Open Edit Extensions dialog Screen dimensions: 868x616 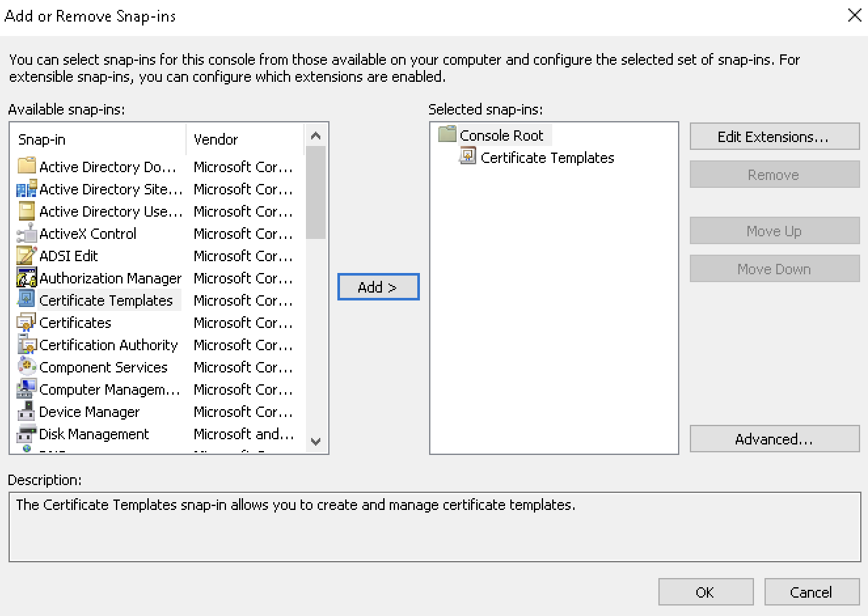coord(774,137)
